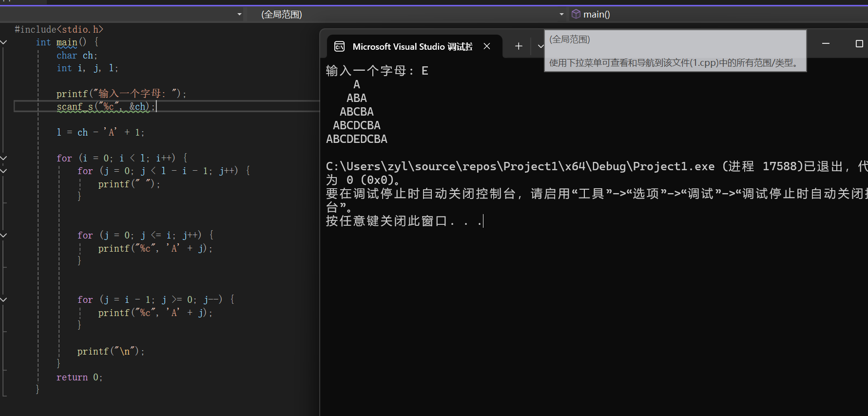
Task: Open the left project scope dropdown arrow
Action: (239, 15)
